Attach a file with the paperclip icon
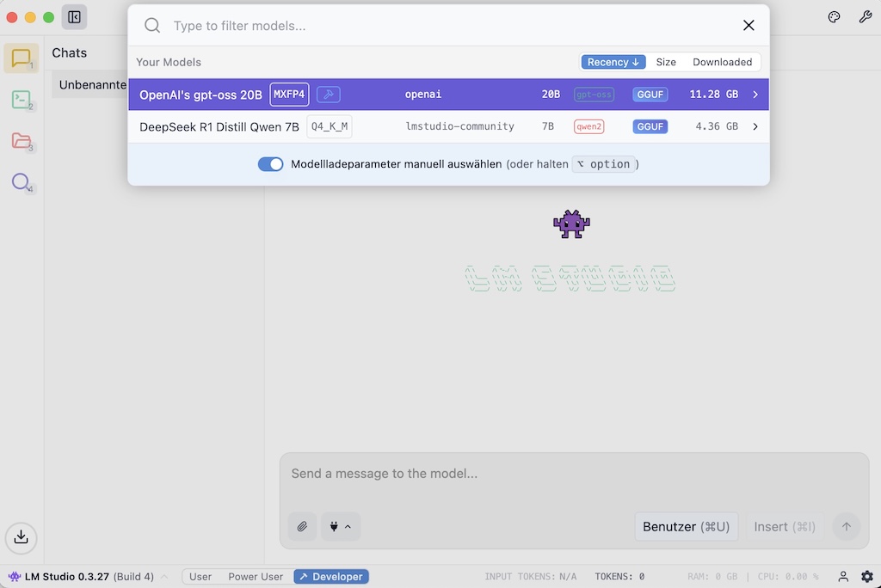 pos(302,526)
